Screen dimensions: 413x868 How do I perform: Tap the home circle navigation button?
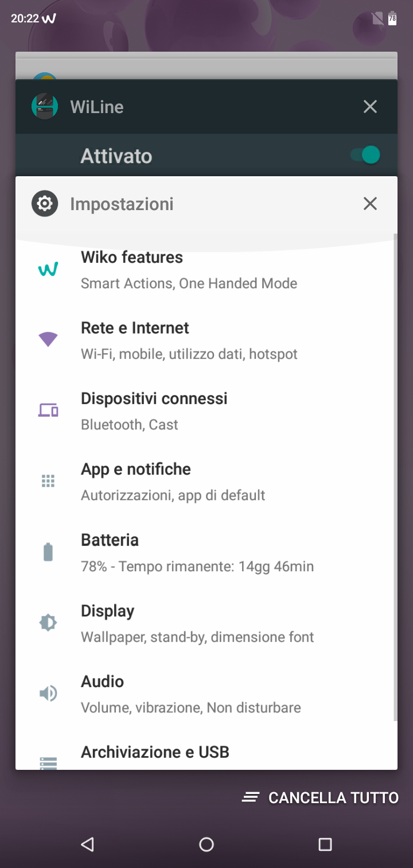(206, 844)
